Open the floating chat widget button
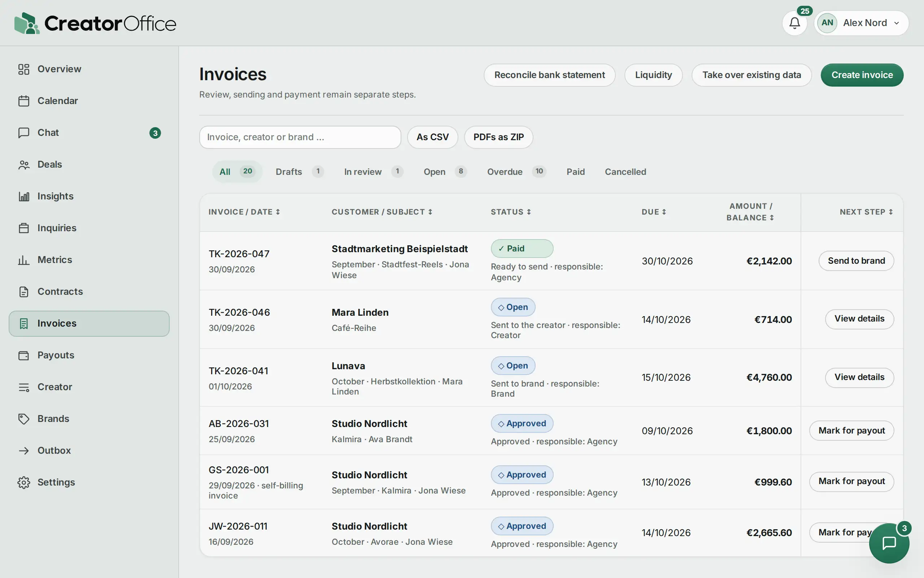This screenshot has height=578, width=924. pos(889,543)
